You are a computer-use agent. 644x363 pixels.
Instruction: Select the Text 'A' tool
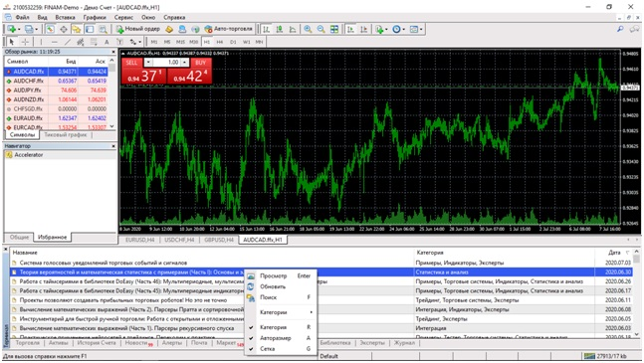click(x=107, y=42)
